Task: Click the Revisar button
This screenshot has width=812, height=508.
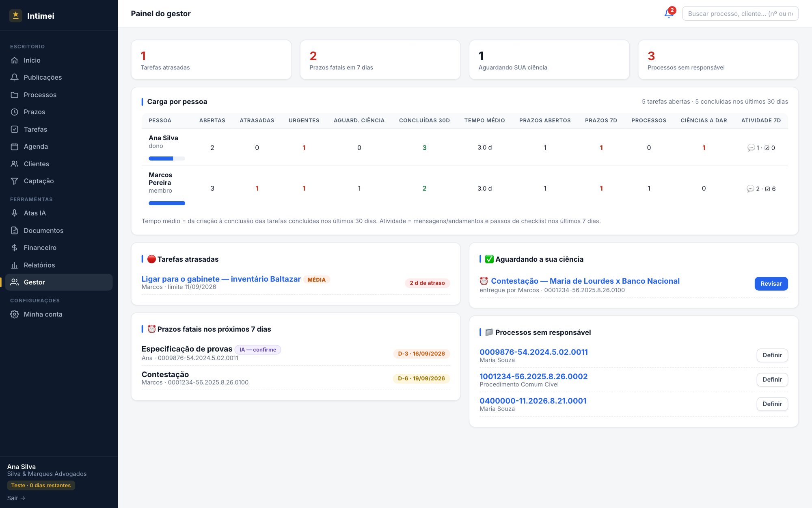Action: tap(771, 284)
